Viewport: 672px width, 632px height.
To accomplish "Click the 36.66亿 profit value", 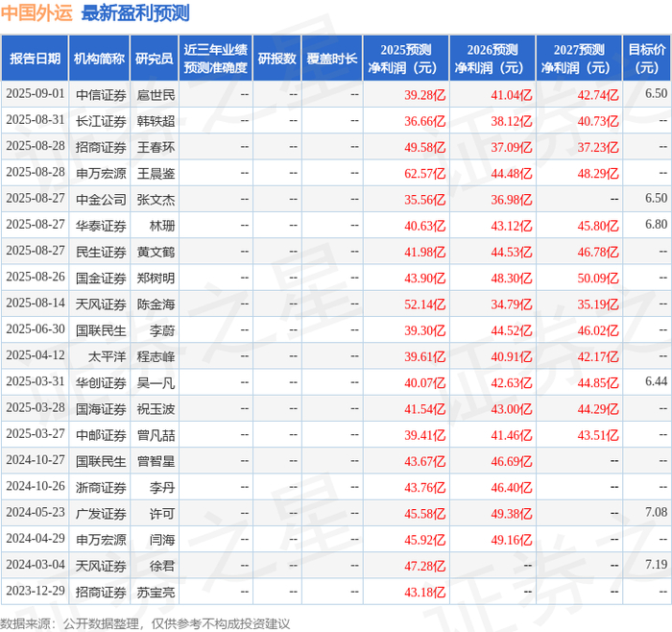I will (x=425, y=121).
